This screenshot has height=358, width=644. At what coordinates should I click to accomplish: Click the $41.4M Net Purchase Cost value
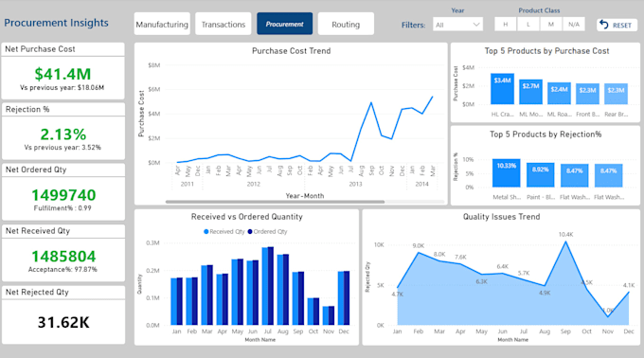pyautogui.click(x=63, y=74)
